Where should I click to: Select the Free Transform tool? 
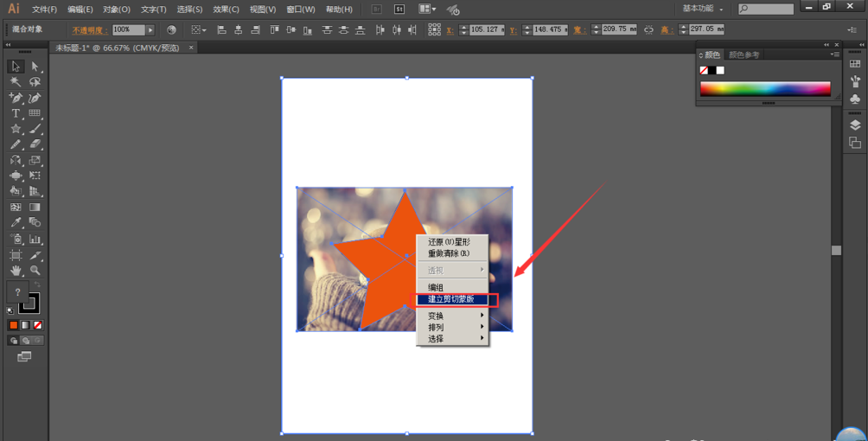35,176
